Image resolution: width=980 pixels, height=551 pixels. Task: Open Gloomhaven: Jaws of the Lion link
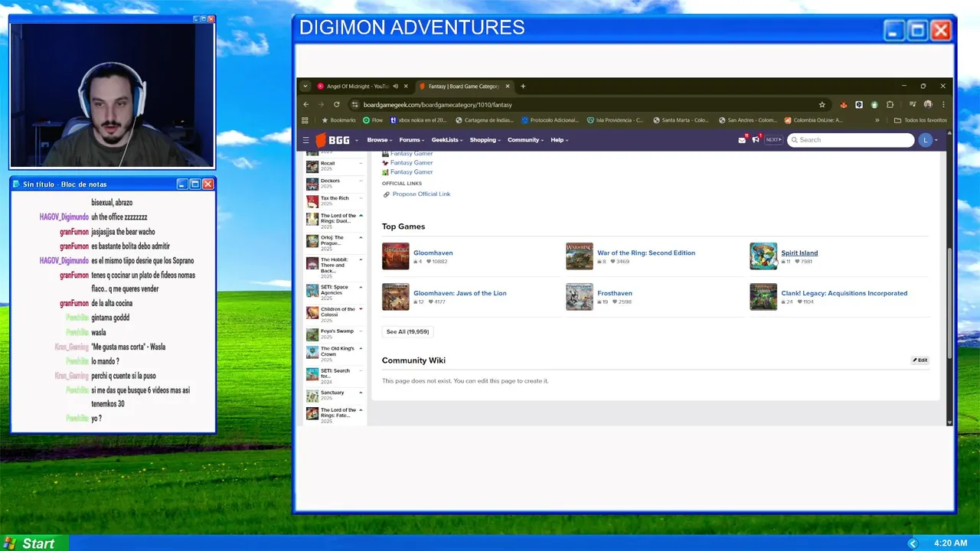(x=459, y=293)
